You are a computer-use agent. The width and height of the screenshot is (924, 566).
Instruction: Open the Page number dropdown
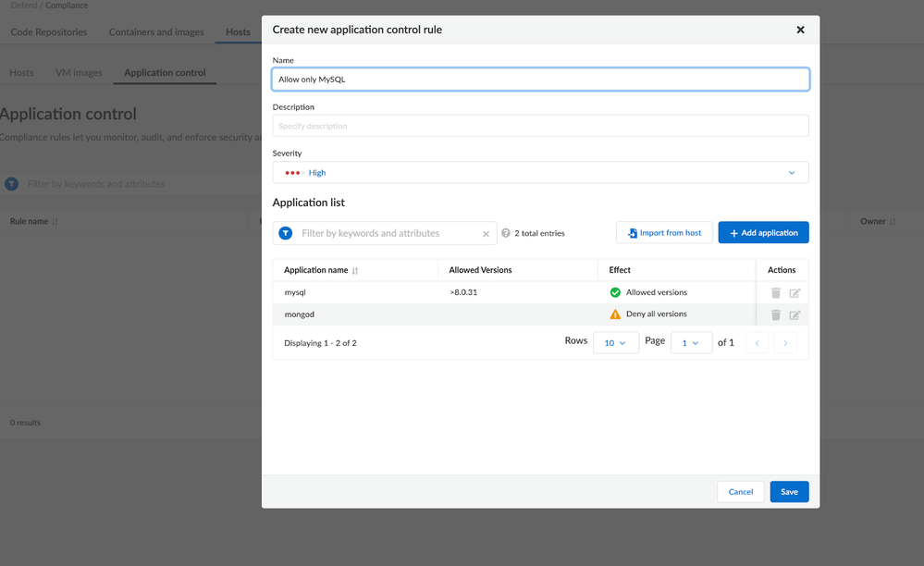pyautogui.click(x=690, y=343)
